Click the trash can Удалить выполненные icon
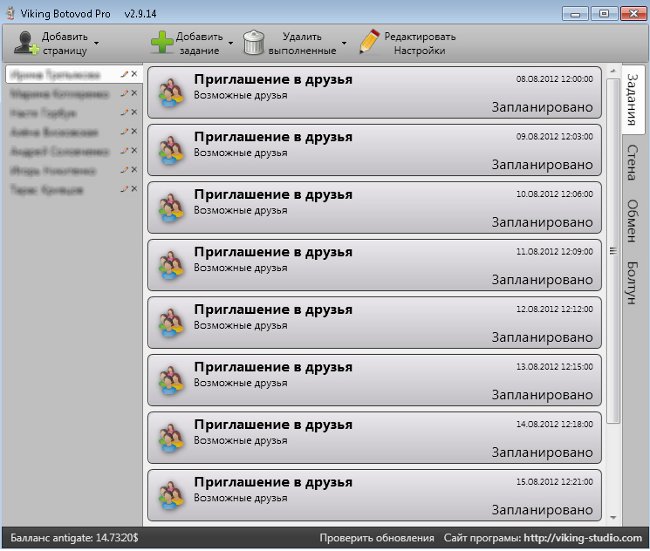This screenshot has height=551, width=650. coord(254,43)
